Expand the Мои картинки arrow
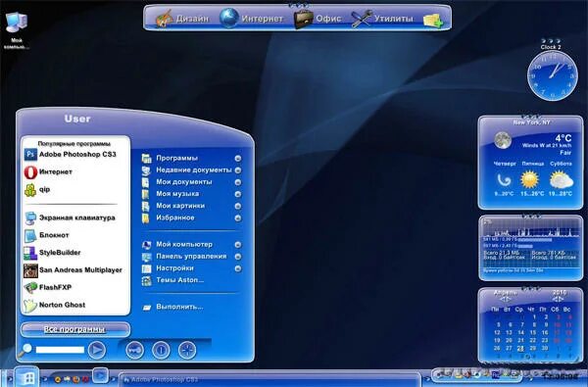 238,206
